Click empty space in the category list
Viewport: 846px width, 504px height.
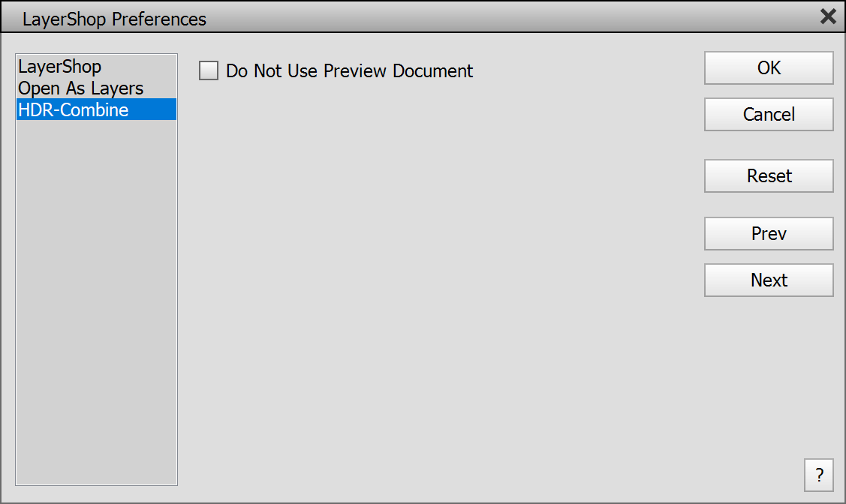tap(96, 300)
